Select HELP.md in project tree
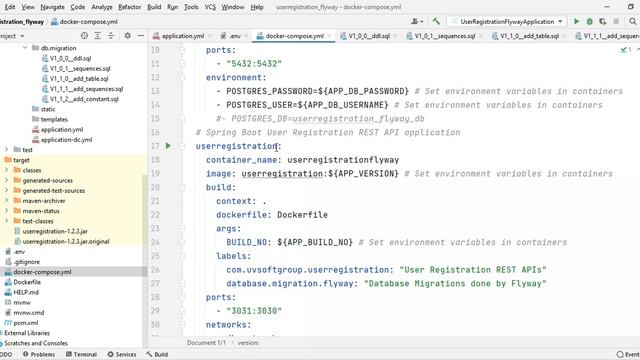Screen dimensions: 640x360 [26, 292]
